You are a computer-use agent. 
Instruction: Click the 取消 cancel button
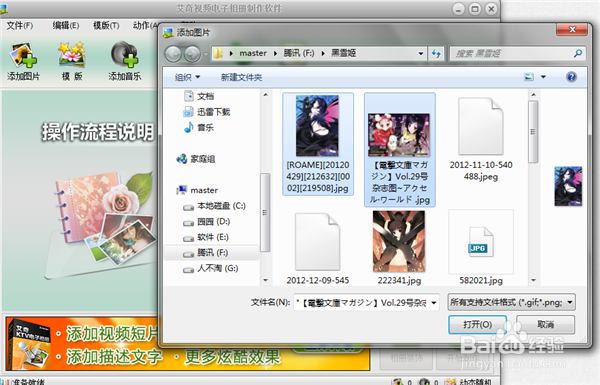point(545,325)
